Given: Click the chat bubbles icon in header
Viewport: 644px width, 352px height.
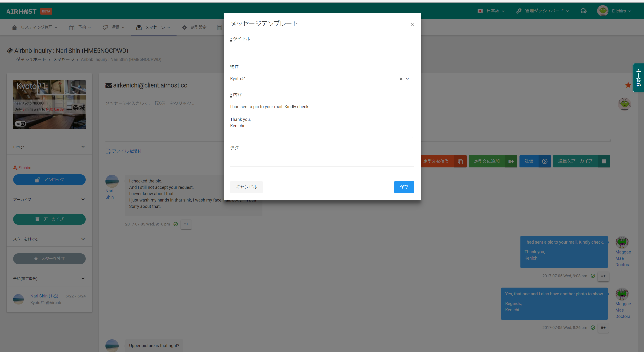Looking at the screenshot, I should tap(583, 11).
